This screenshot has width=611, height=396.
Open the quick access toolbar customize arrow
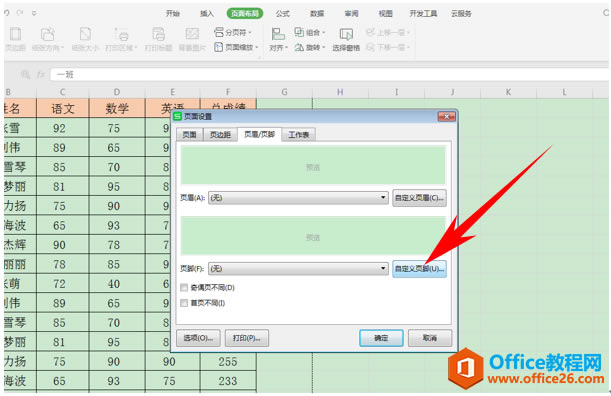pos(34,13)
